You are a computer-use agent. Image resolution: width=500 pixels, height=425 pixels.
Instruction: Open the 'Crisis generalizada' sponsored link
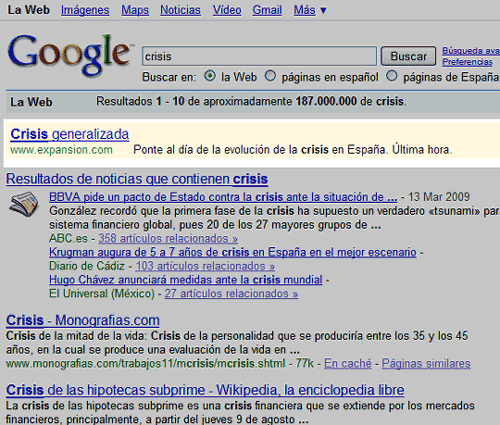(70, 134)
